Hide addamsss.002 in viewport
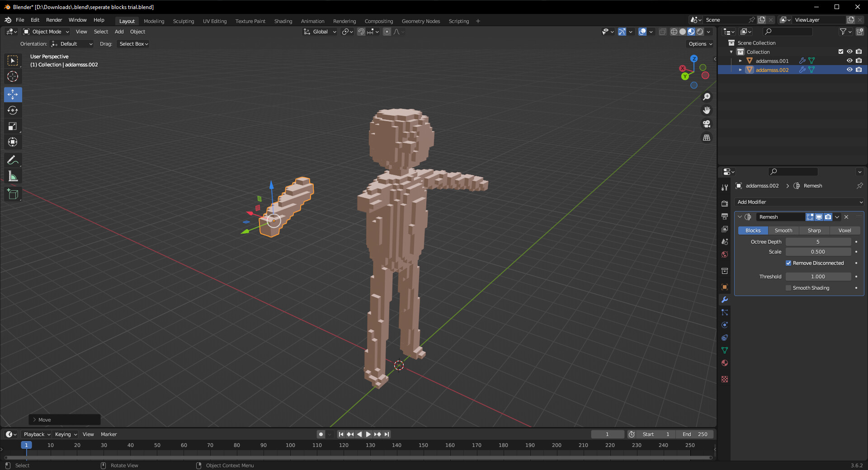The height and width of the screenshot is (470, 868). point(849,70)
